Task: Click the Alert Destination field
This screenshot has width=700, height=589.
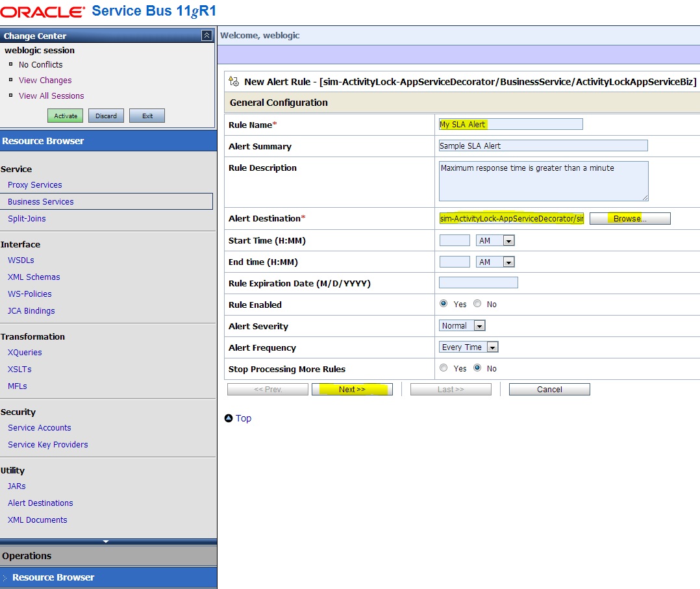Action: pyautogui.click(x=512, y=218)
